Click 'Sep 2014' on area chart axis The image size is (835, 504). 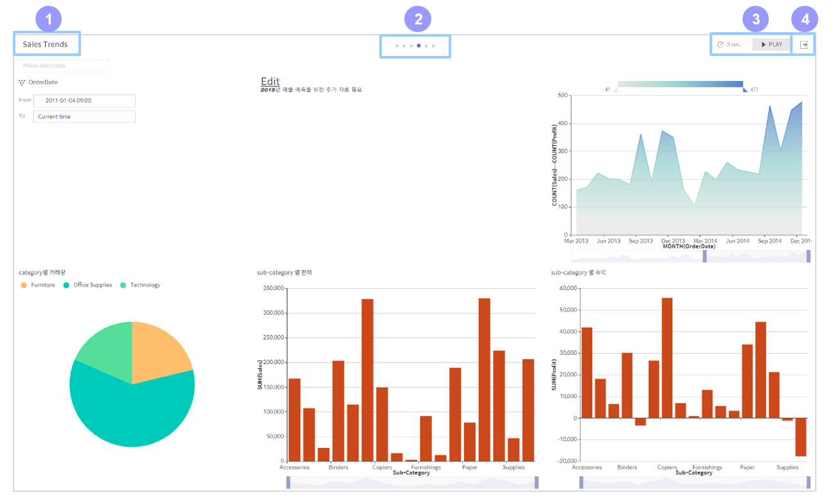pos(769,241)
